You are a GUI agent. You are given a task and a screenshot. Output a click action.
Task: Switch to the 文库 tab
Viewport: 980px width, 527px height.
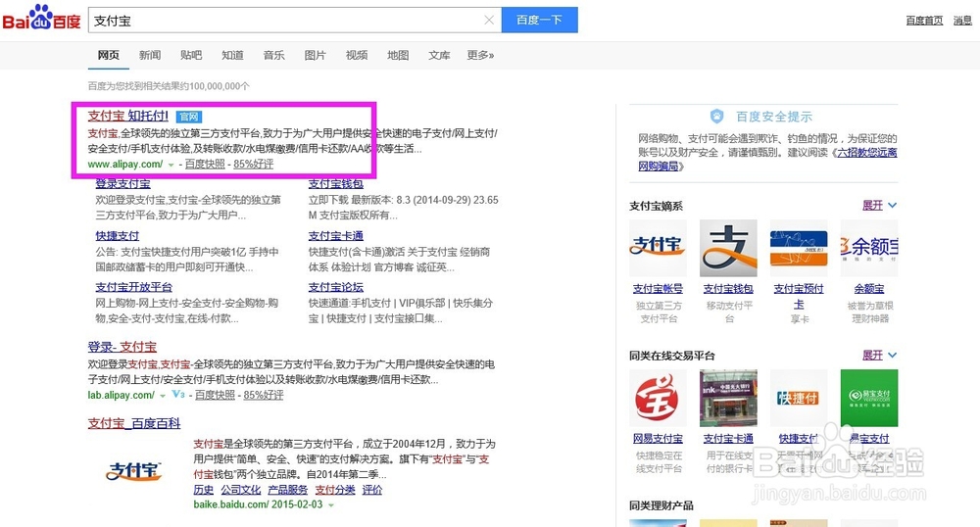pyautogui.click(x=439, y=55)
